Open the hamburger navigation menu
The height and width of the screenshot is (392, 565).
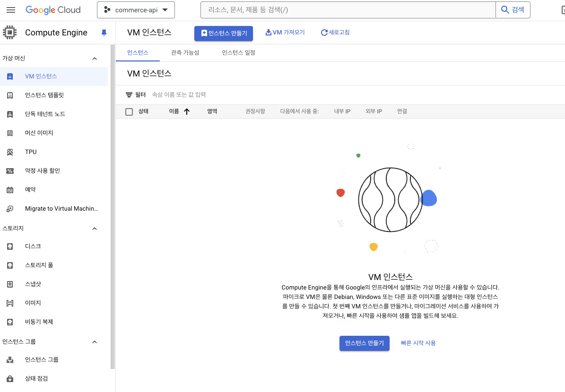[11, 10]
